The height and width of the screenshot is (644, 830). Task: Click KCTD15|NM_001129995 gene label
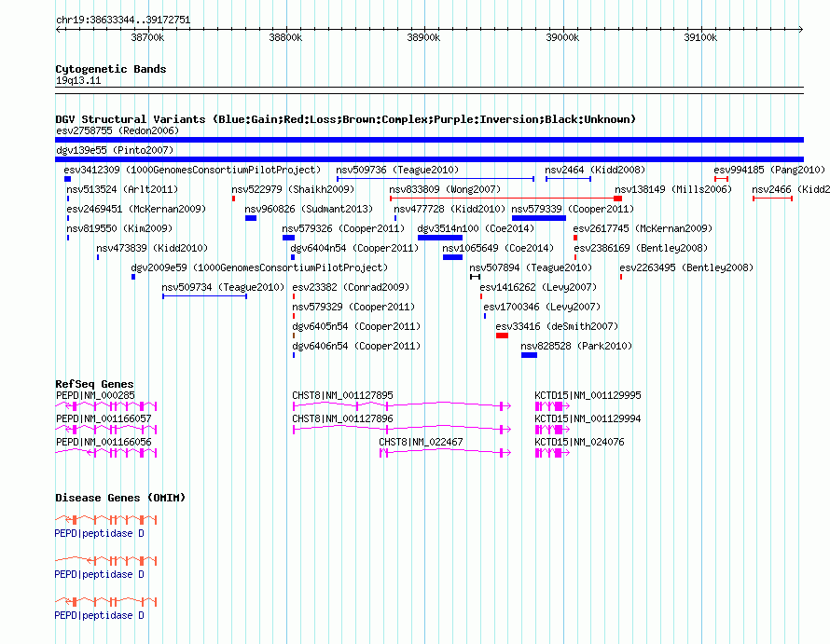588,395
